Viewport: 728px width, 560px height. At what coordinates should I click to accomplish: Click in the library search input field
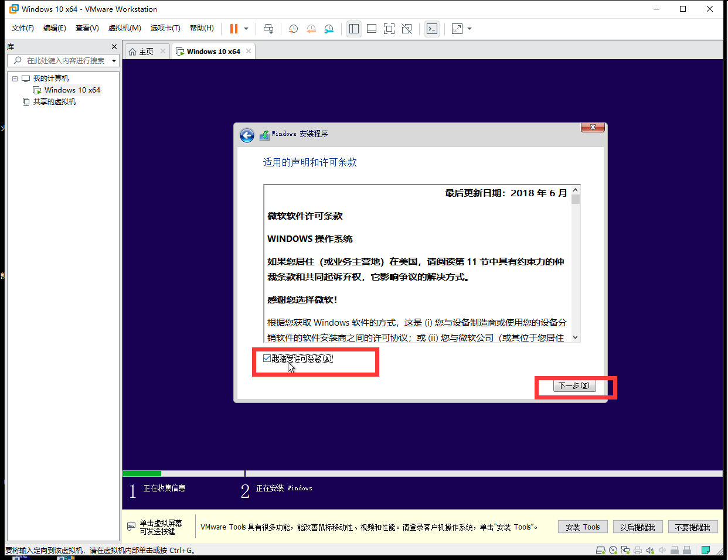66,61
